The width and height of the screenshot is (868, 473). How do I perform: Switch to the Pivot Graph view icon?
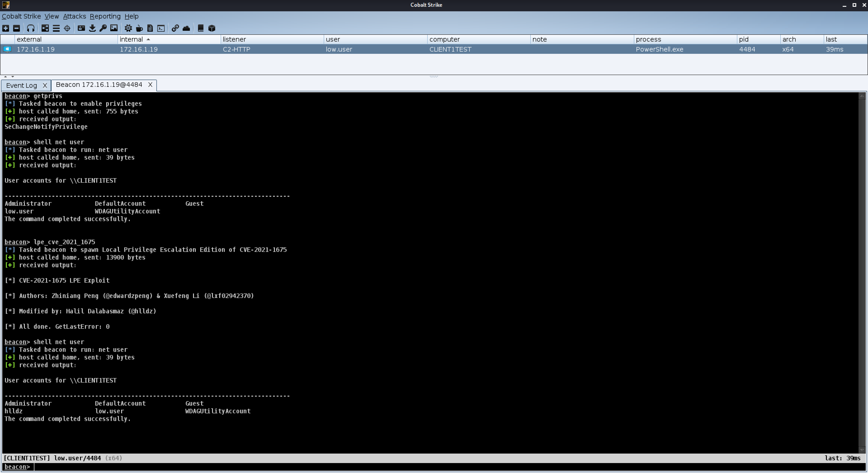pyautogui.click(x=45, y=28)
